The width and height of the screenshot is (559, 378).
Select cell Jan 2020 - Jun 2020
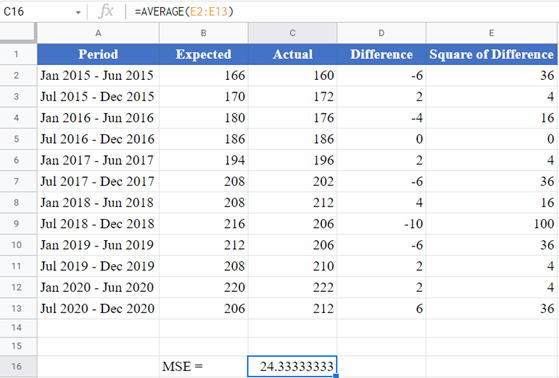click(98, 287)
